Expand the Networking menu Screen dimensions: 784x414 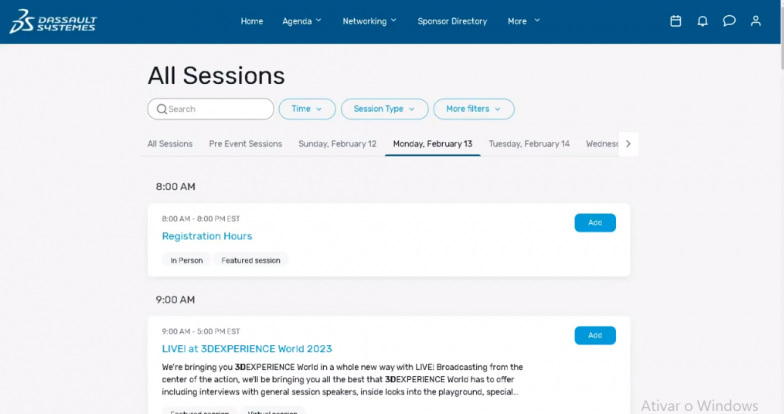(x=369, y=21)
